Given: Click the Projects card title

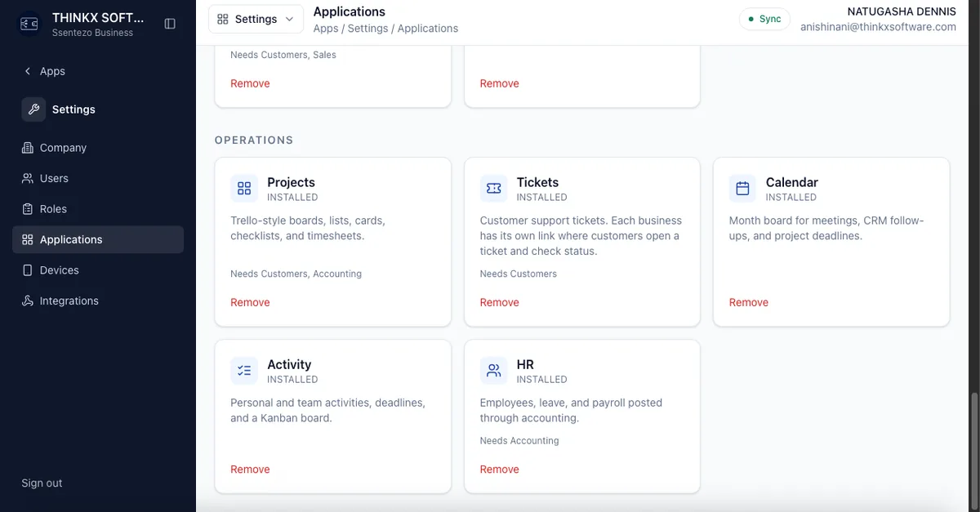Looking at the screenshot, I should coord(291,182).
